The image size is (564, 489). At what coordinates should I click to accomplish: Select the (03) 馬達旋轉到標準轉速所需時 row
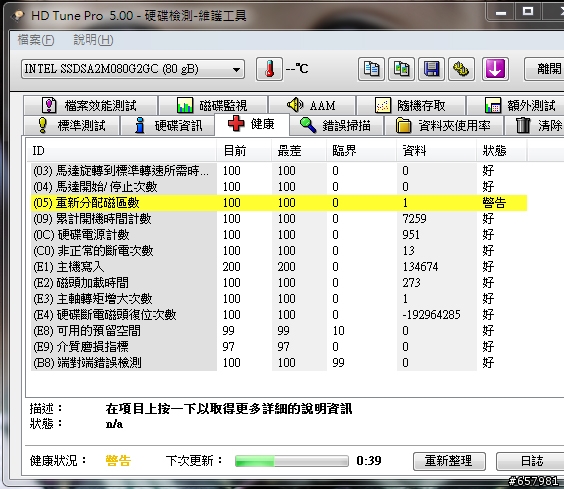click(279, 171)
